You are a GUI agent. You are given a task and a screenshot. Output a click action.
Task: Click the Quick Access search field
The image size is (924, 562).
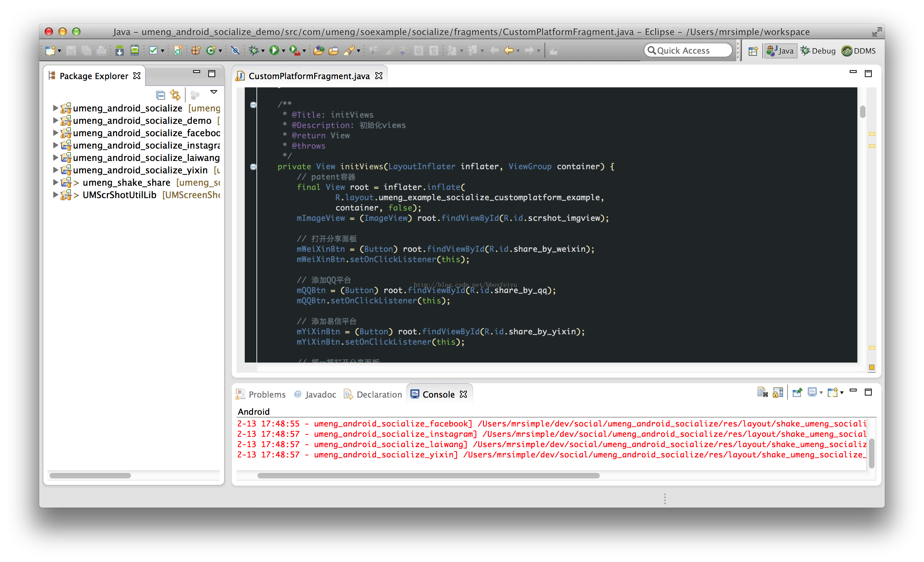click(688, 51)
